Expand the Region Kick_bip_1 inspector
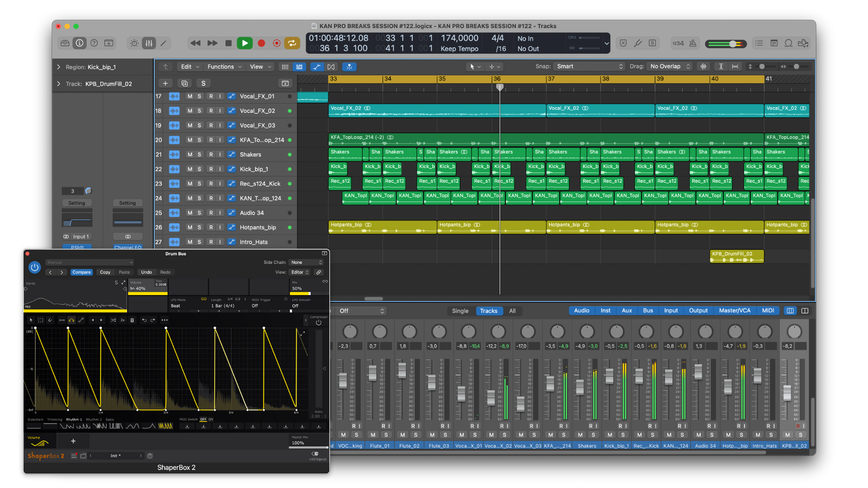The height and width of the screenshot is (488, 868). pyautogui.click(x=59, y=67)
